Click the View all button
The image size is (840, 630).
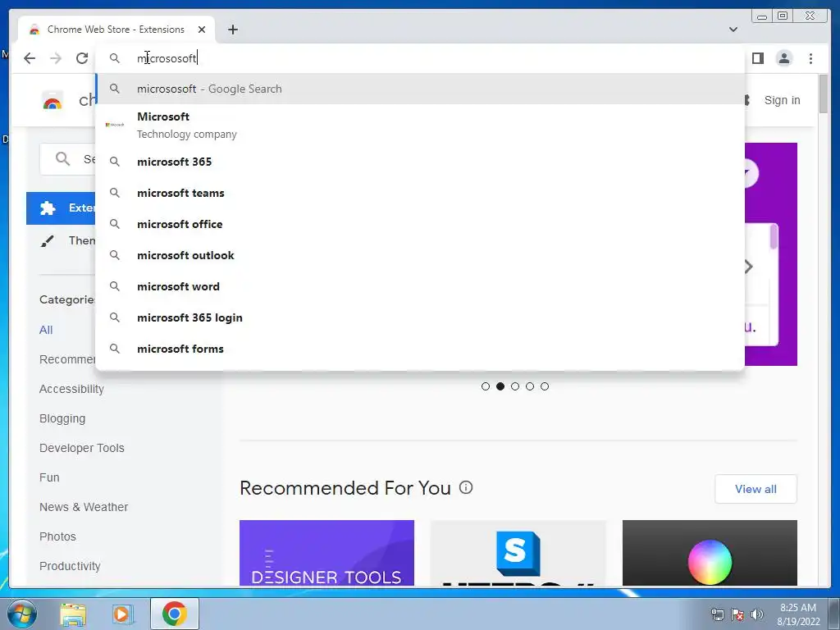(x=756, y=489)
